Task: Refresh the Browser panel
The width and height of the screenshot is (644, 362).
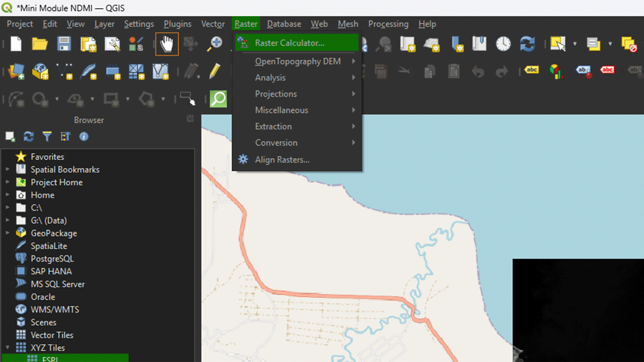Action: (x=29, y=137)
